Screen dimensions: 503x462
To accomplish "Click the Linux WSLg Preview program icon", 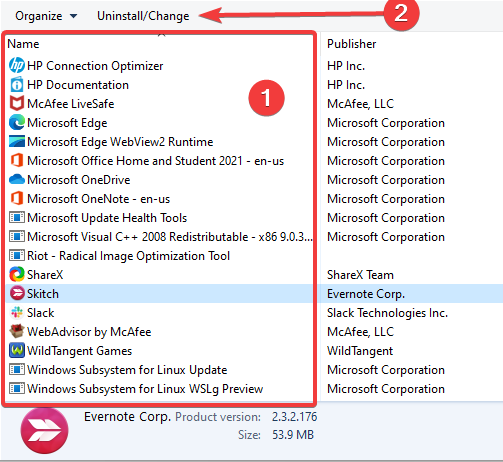I will point(17,389).
